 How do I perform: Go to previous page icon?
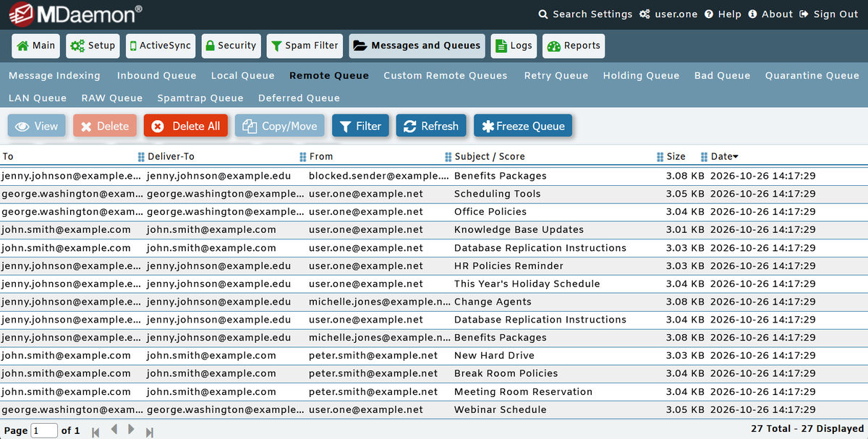click(x=114, y=430)
